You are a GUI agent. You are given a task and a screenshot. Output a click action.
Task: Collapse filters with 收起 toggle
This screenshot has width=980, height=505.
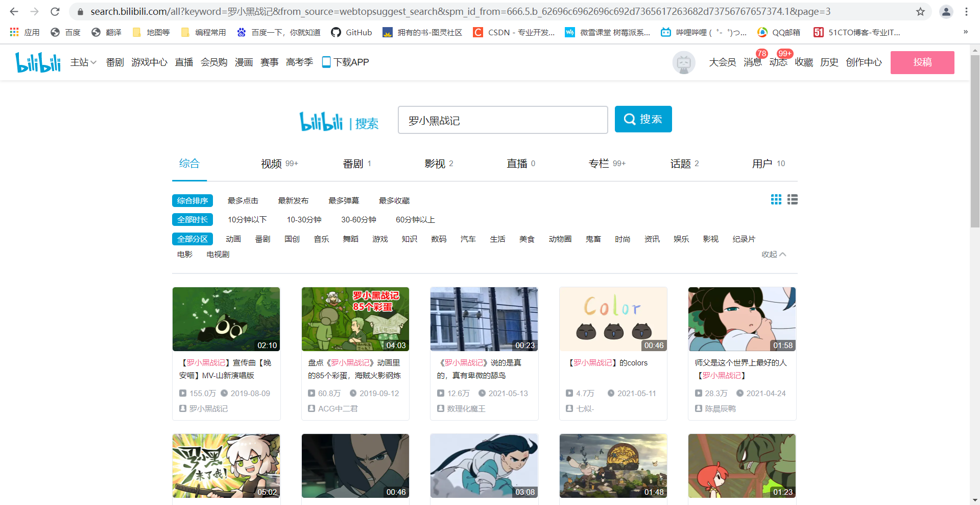click(774, 255)
